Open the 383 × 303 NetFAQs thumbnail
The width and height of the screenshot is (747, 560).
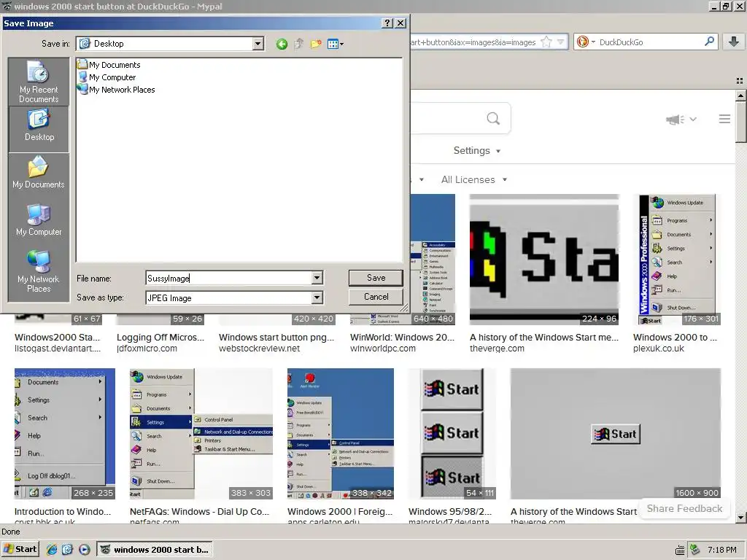pos(201,433)
